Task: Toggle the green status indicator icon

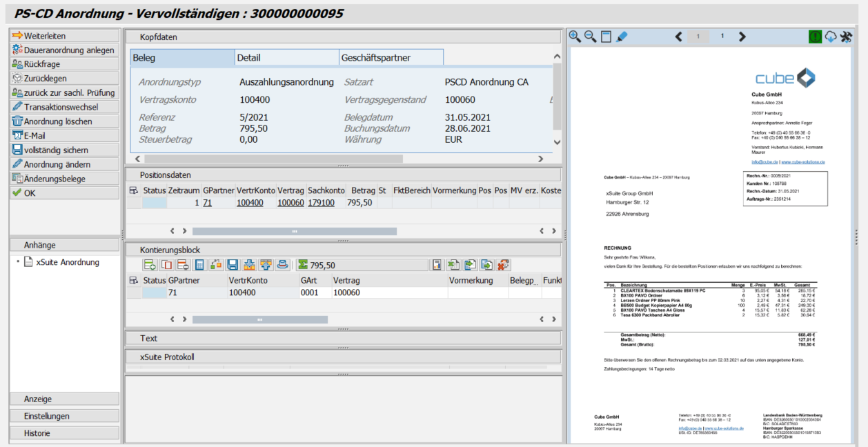Action: coord(815,36)
